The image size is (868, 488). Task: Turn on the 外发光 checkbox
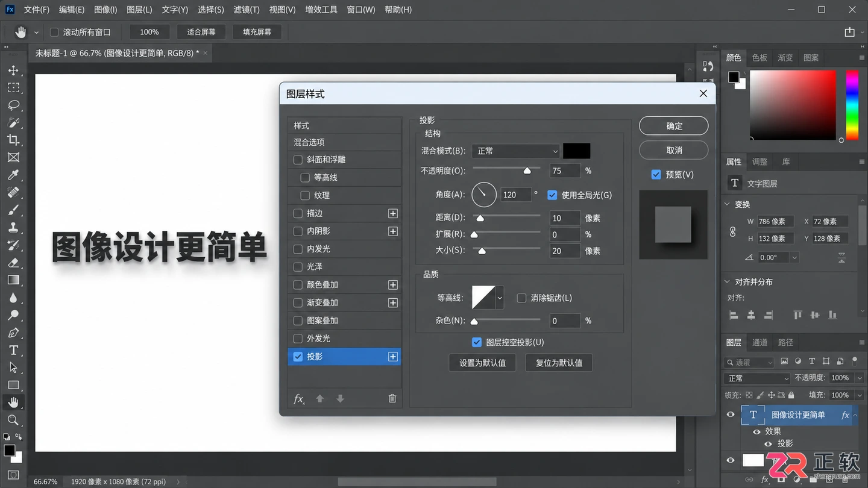tap(298, 339)
